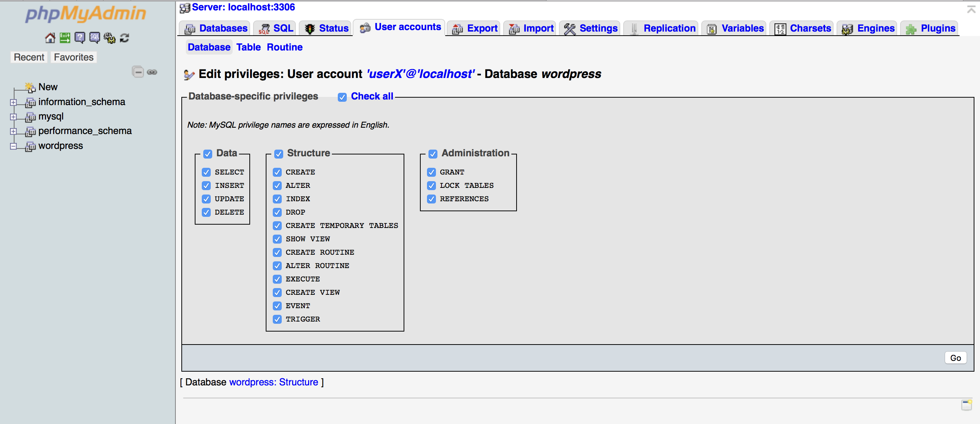980x424 pixels.
Task: Click the Check all label link
Action: pyautogui.click(x=372, y=97)
